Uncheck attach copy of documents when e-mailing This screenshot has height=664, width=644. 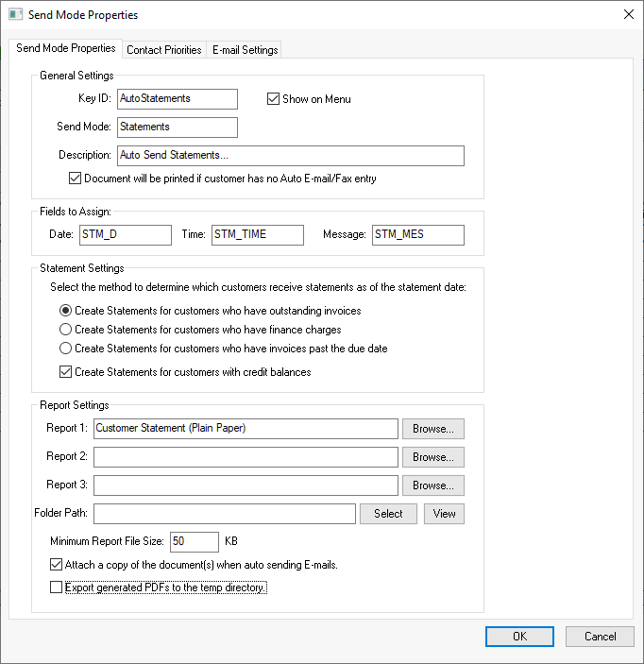pos(56,565)
